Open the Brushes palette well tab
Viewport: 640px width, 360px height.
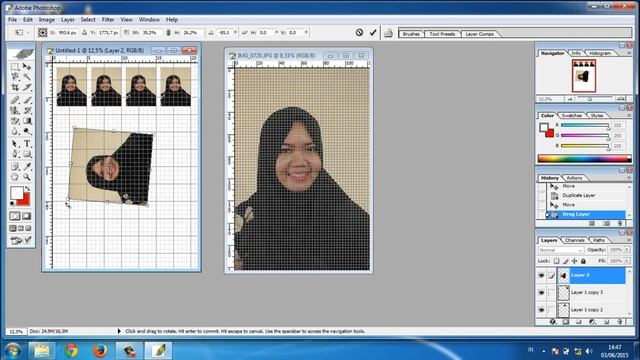[x=411, y=34]
